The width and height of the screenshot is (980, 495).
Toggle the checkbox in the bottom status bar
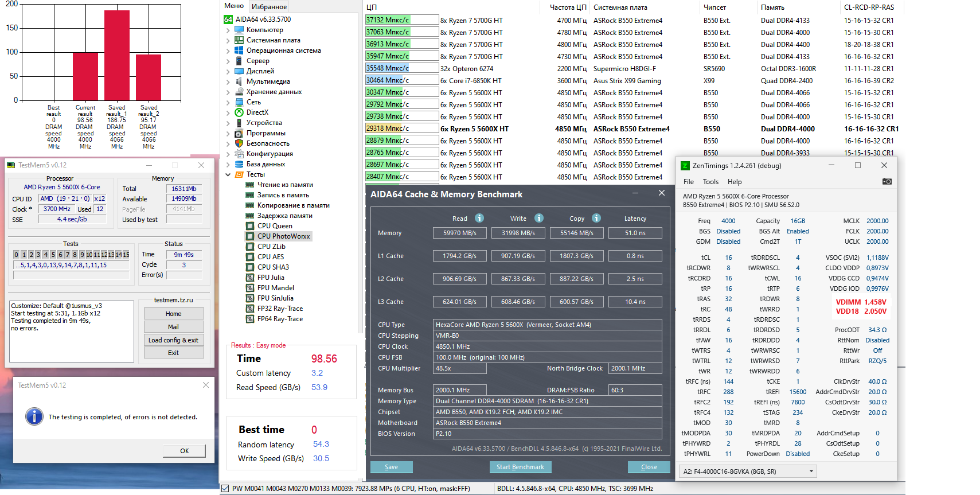coord(226,489)
